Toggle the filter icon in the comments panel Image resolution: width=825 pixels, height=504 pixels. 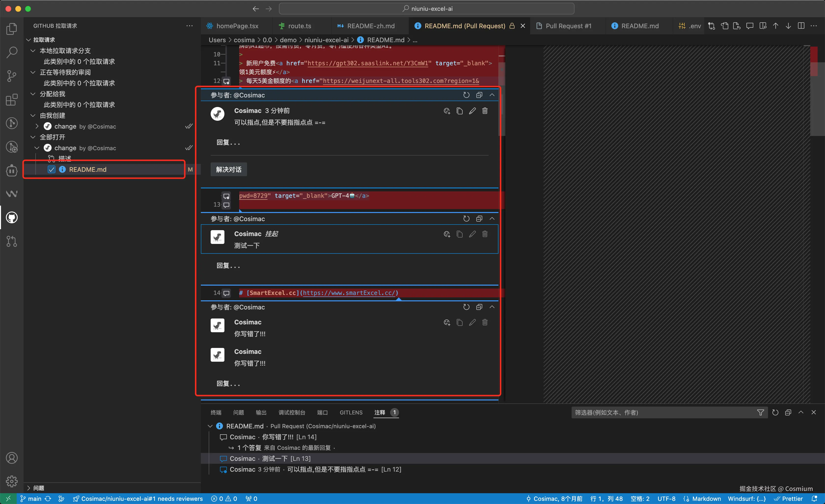coord(761,412)
